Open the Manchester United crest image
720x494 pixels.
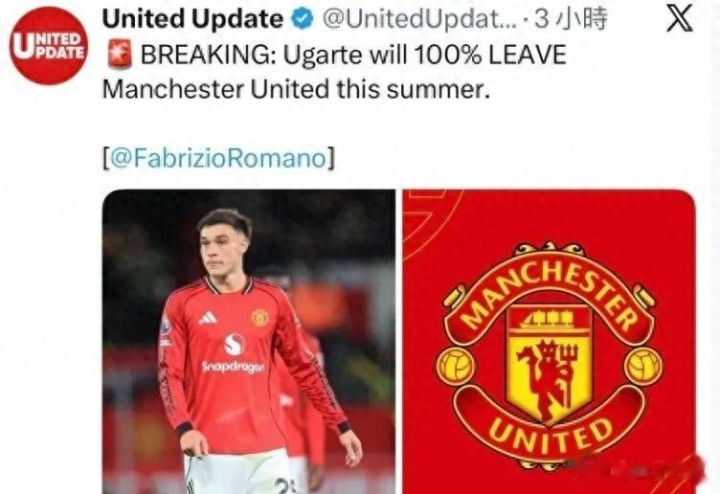[x=549, y=342]
